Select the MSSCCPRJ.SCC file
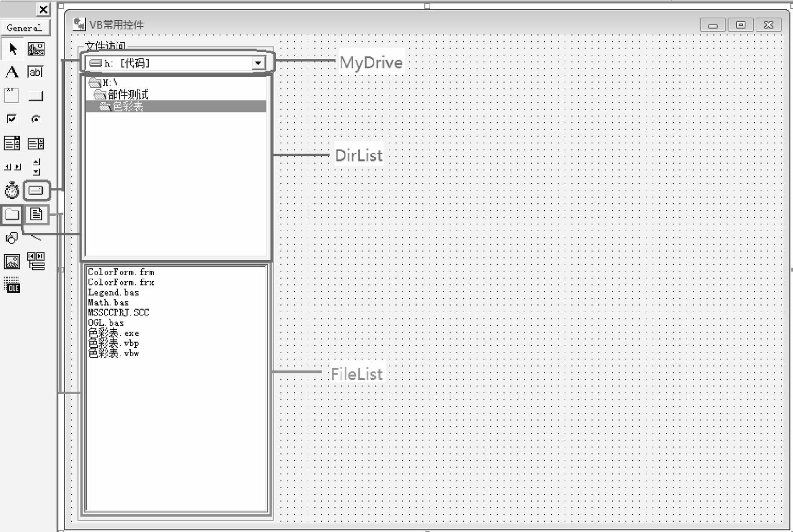The image size is (793, 532). click(118, 313)
